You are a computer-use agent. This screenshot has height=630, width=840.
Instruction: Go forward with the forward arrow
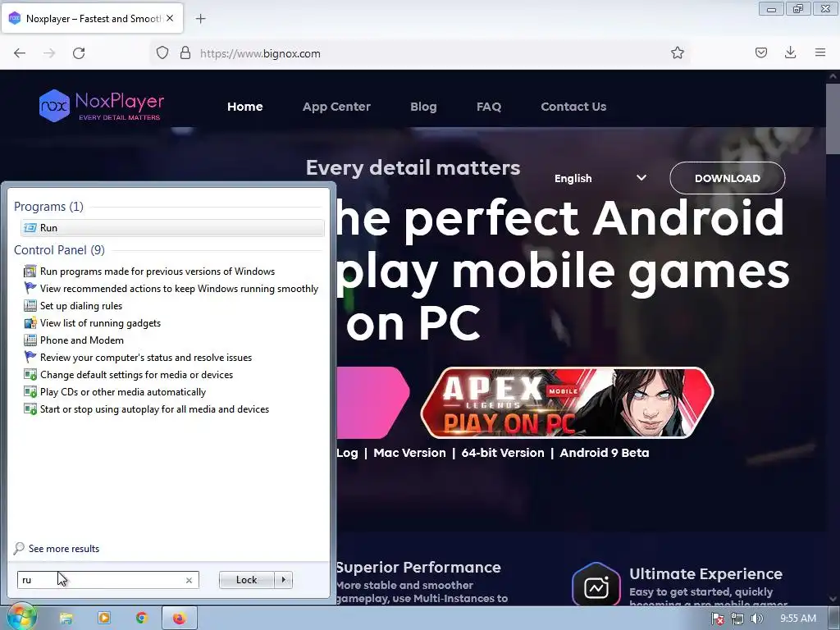coord(49,53)
